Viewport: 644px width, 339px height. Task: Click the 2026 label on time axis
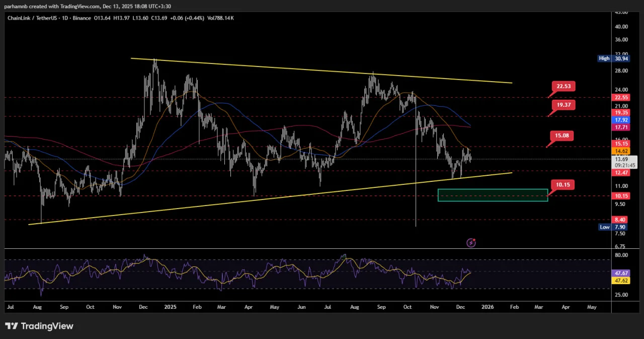[x=488, y=306]
